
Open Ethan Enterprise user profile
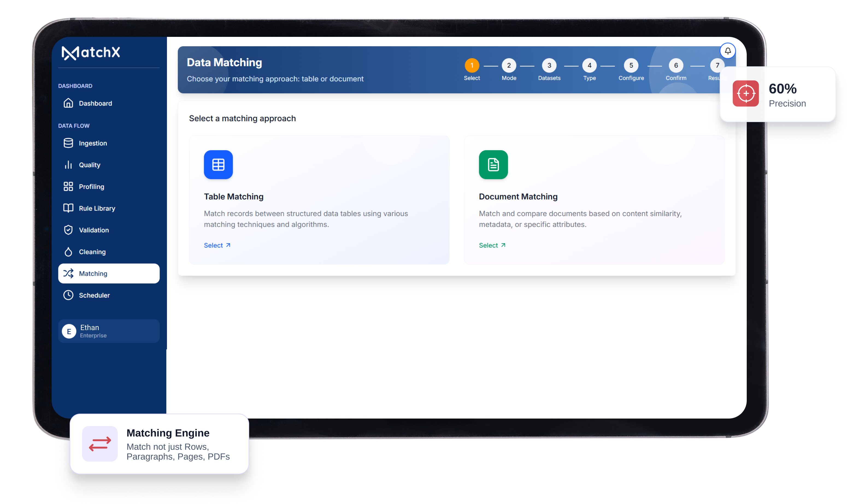point(109,331)
